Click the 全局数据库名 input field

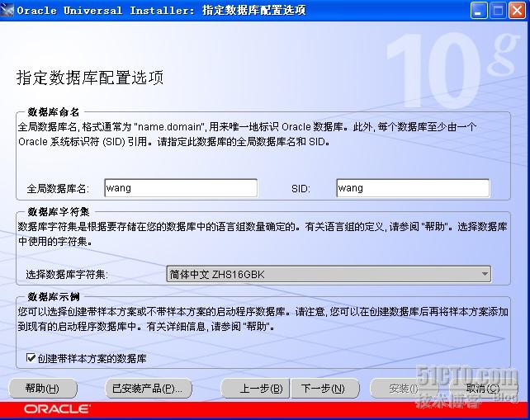[181, 188]
